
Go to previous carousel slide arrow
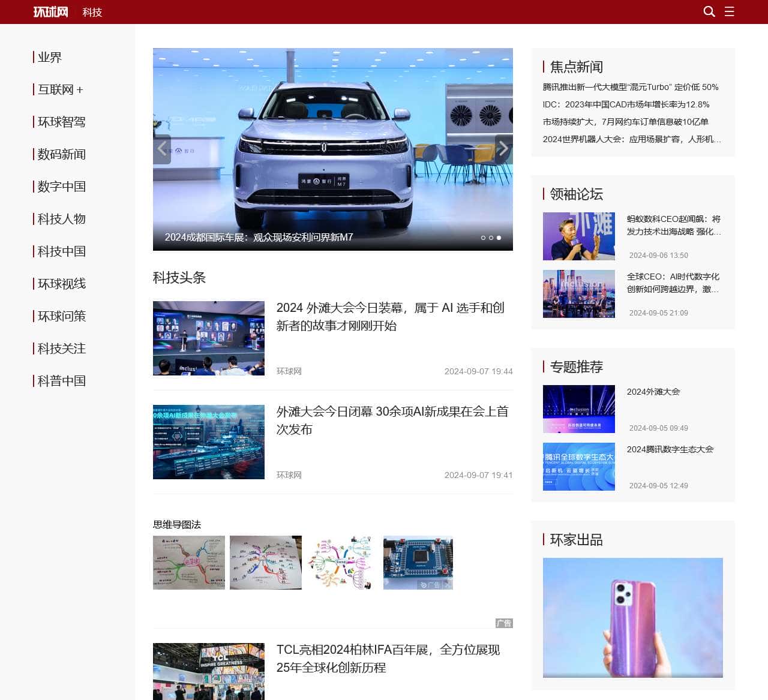pos(162,148)
